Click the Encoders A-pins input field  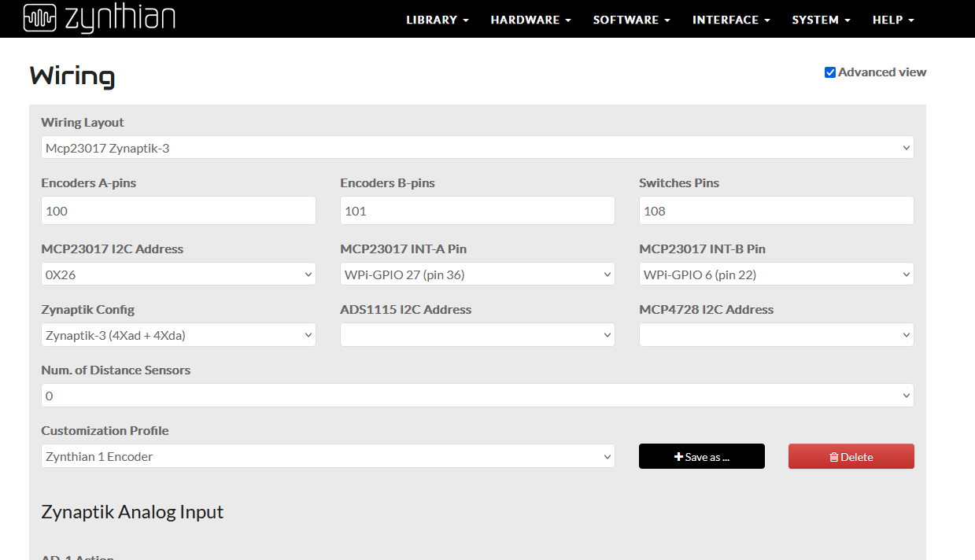[x=178, y=211]
